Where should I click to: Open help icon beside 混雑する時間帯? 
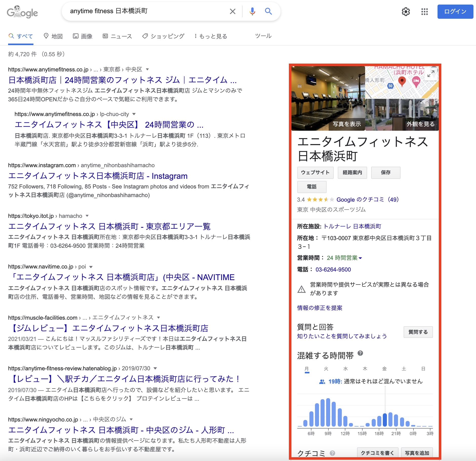[360, 353]
